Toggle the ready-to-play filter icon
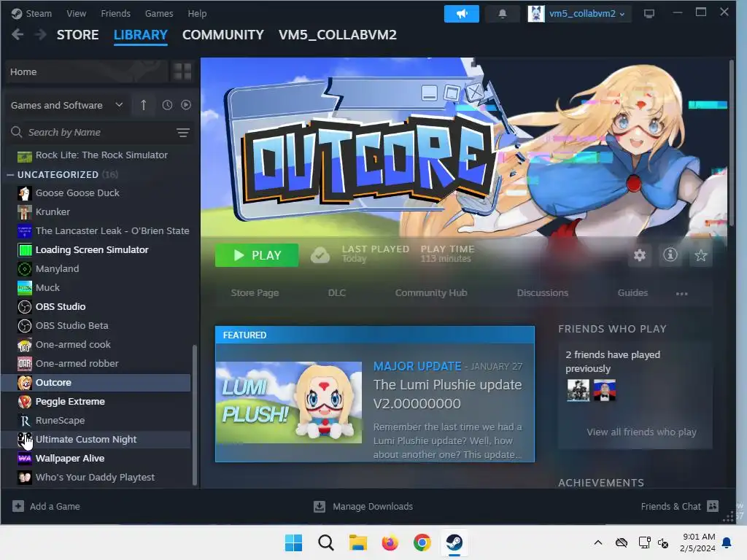Viewport: 747px width, 560px height. pyautogui.click(x=186, y=105)
